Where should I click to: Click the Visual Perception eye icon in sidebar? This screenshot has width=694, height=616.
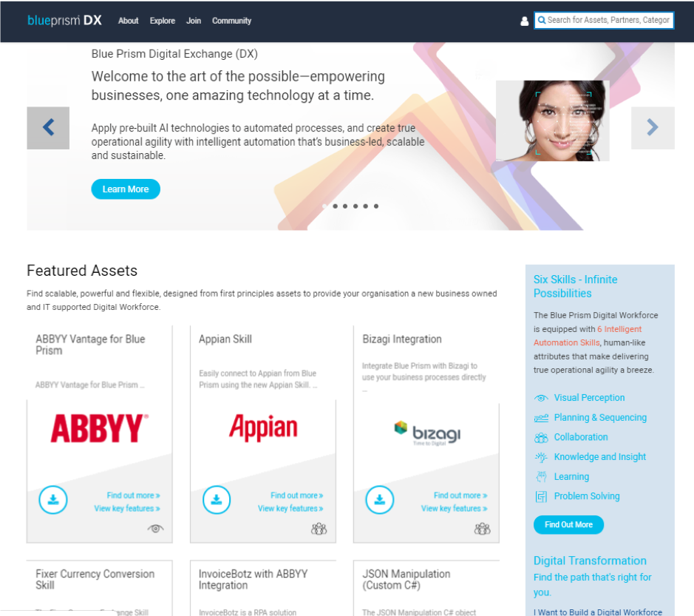(541, 398)
